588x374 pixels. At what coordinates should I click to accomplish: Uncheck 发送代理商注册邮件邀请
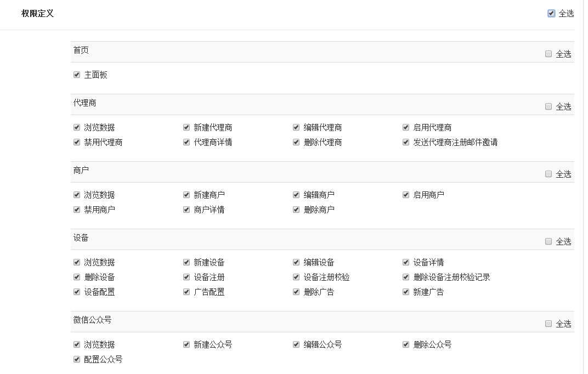(x=406, y=142)
